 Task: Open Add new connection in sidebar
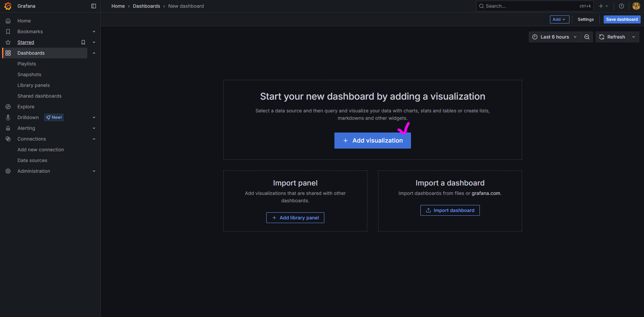41,150
